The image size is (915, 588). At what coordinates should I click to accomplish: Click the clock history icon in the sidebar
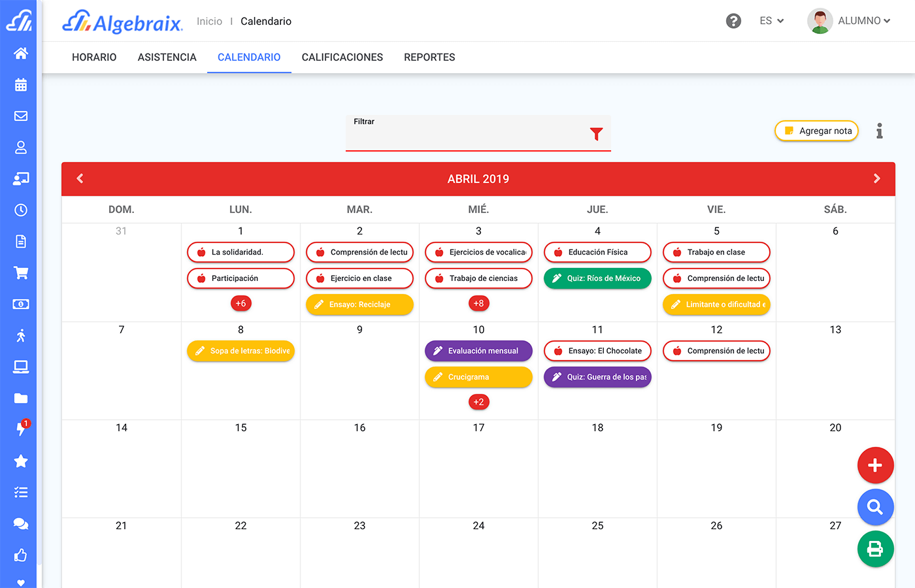20,210
